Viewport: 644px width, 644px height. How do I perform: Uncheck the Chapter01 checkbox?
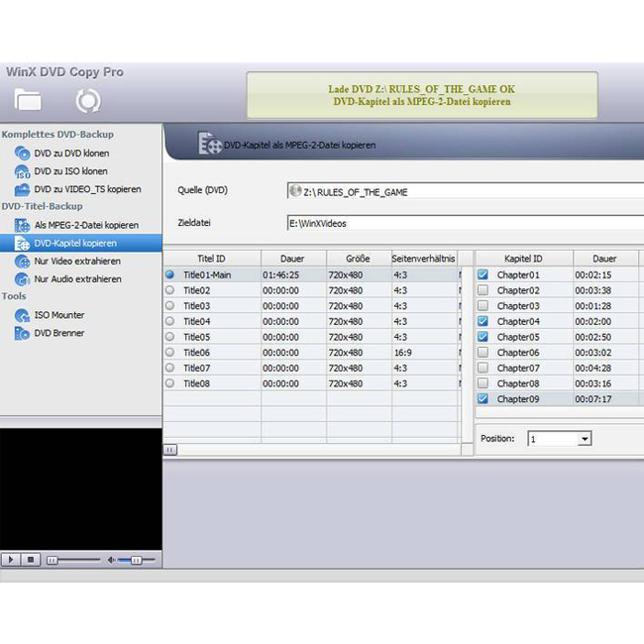click(483, 274)
